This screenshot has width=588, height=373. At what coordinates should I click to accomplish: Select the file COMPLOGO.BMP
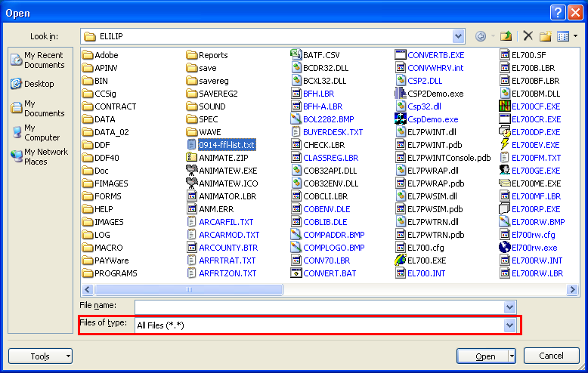tap(328, 248)
